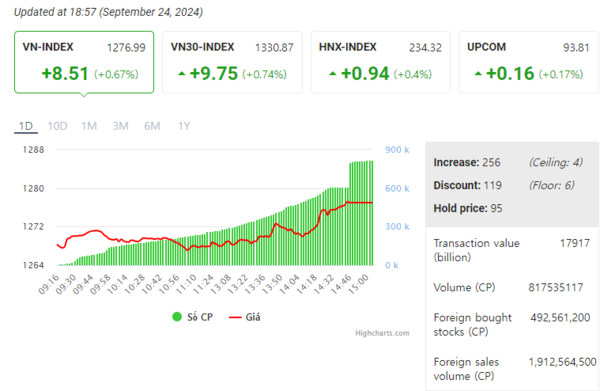
Task: Click the 1280 price axis label
Action: pos(34,188)
